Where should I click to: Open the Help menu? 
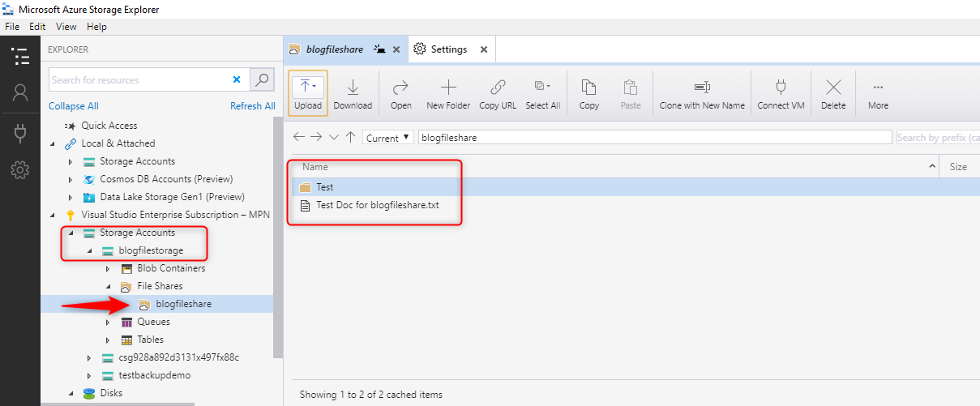(96, 27)
